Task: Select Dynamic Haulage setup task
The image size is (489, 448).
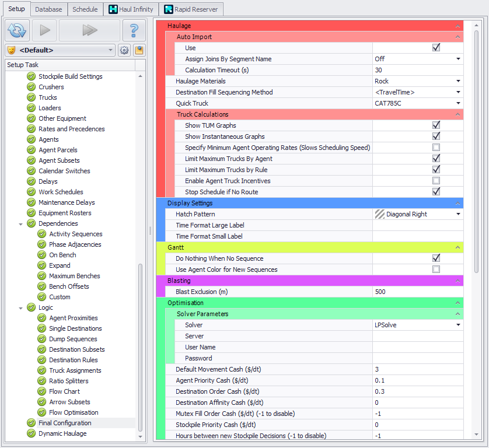Action: 62,433
